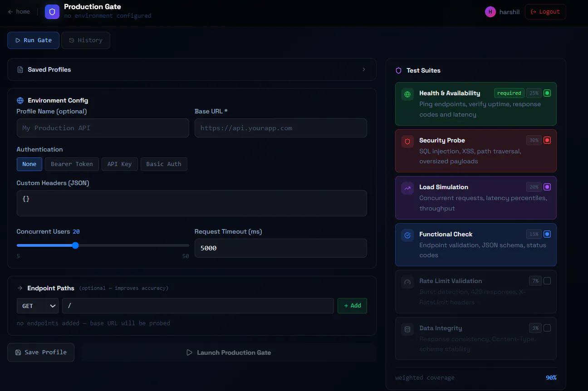This screenshot has width=588, height=391.
Task: Select Bearer Token authentication
Action: [x=72, y=164]
